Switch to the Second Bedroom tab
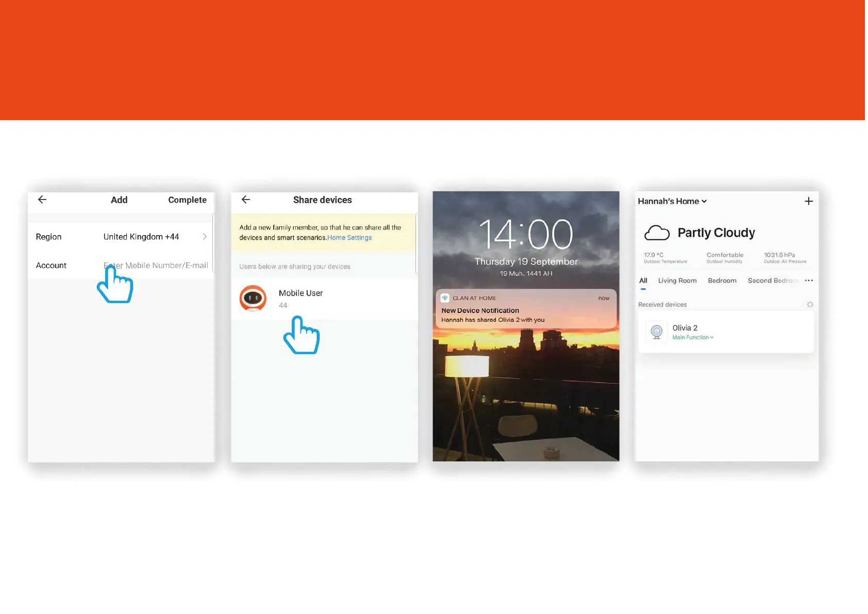This screenshot has height=614, width=868. (773, 280)
